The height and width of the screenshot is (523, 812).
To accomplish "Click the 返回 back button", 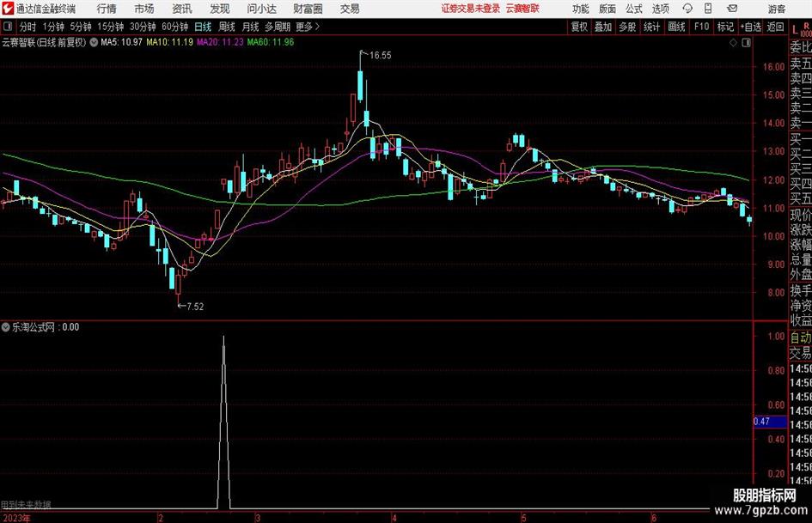I will (775, 27).
